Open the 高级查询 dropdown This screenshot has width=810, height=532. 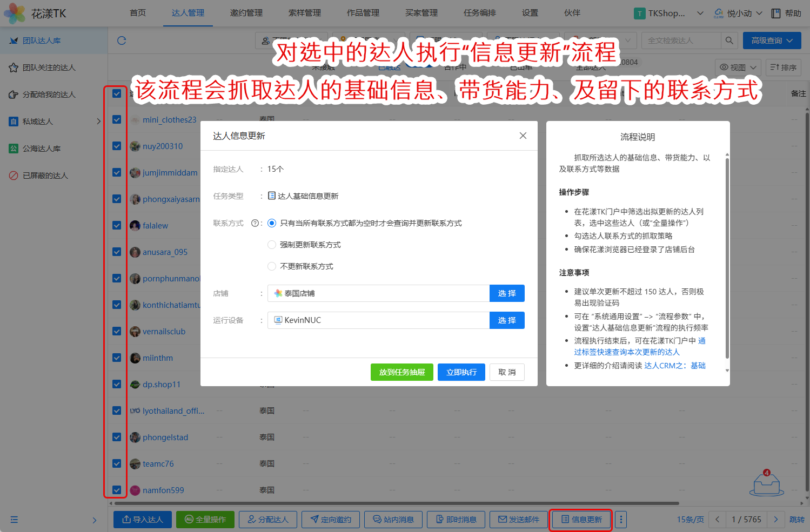click(x=772, y=41)
